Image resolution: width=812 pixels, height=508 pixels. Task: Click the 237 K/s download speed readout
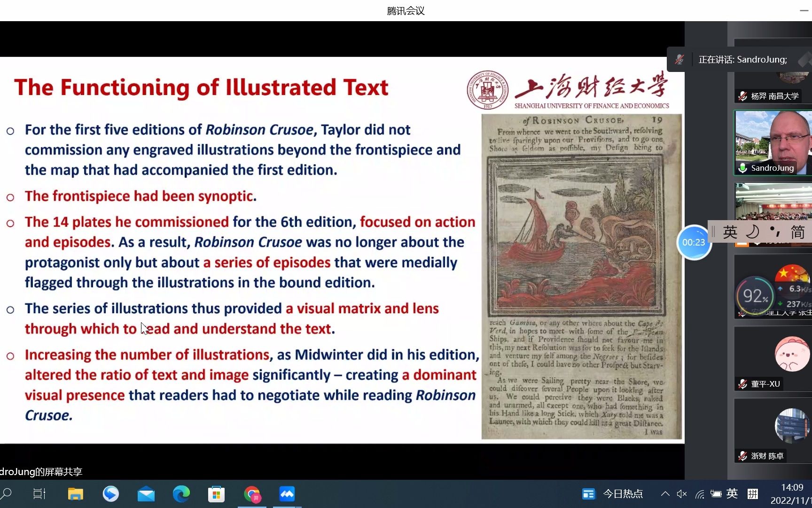(x=798, y=304)
